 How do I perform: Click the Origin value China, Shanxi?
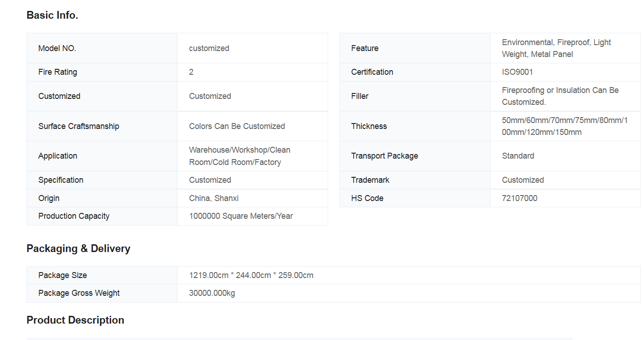point(214,198)
